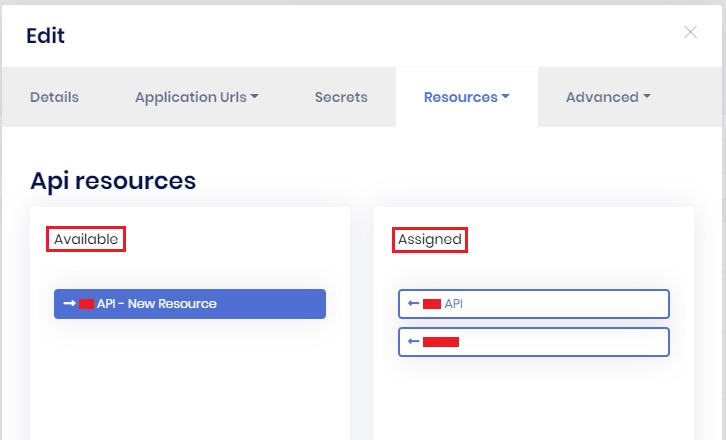Screen dimensions: 726x440
Task: Click the left arrow on the second assigned item
Action: [x=413, y=342]
